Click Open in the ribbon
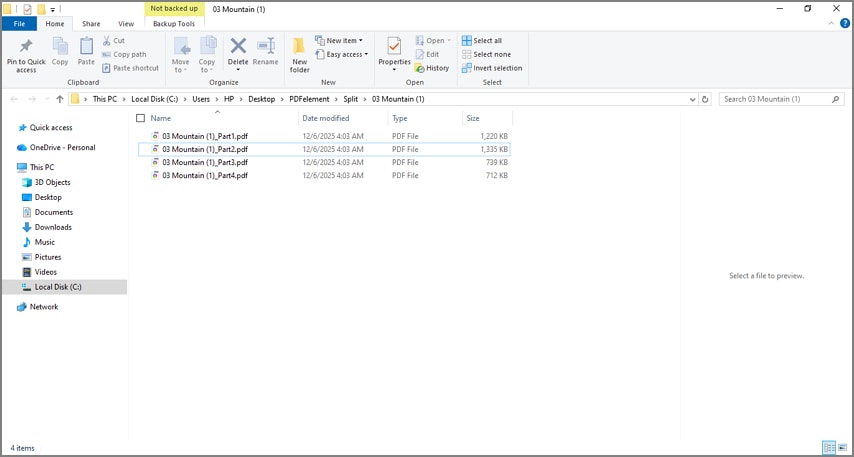Image resolution: width=854 pixels, height=457 pixels. tap(434, 40)
